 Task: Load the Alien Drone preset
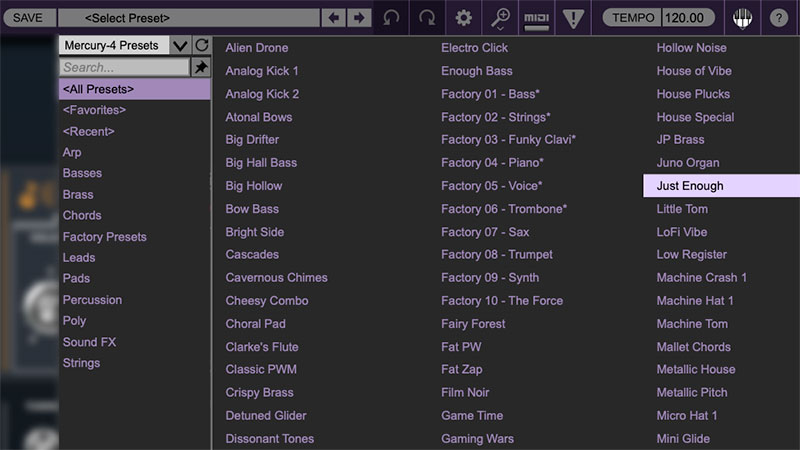(x=257, y=48)
